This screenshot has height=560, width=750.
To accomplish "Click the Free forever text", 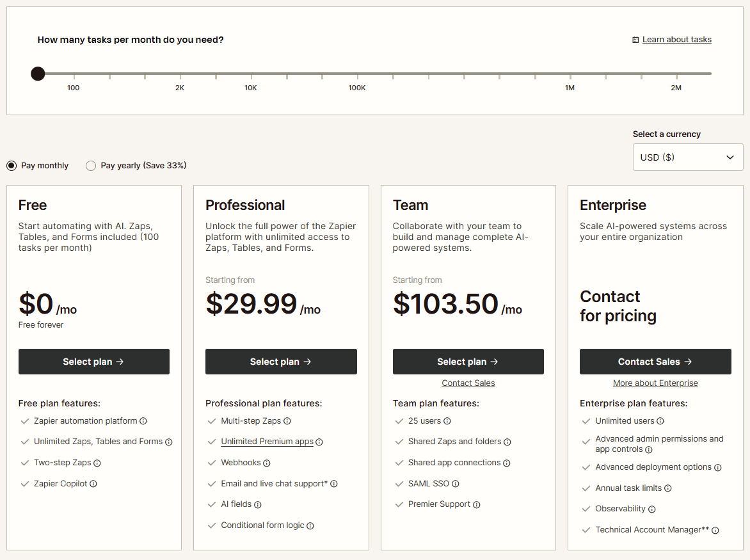I will [x=41, y=325].
